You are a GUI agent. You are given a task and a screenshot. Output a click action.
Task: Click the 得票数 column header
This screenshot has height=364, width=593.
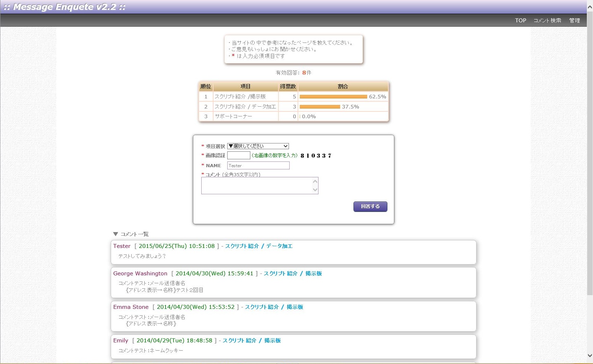287,86
